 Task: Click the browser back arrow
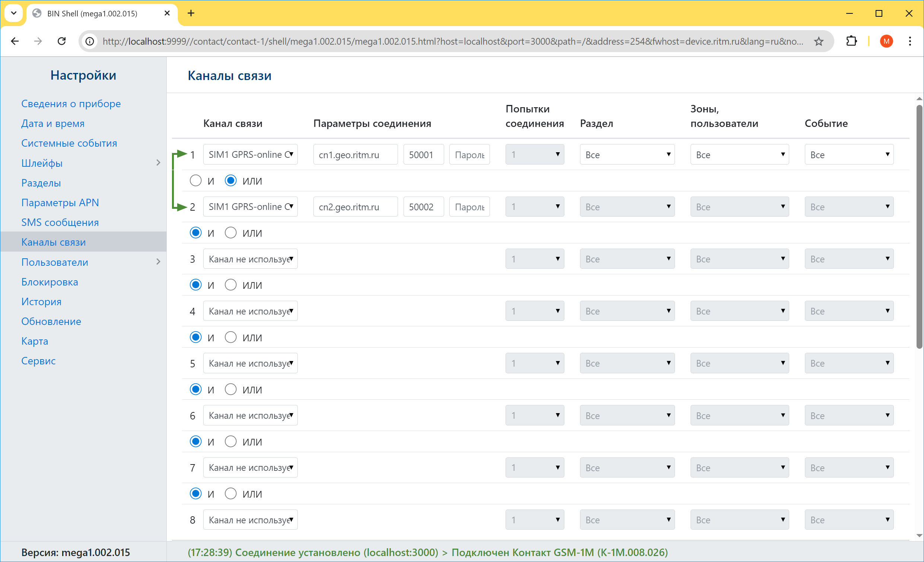pyautogui.click(x=15, y=41)
